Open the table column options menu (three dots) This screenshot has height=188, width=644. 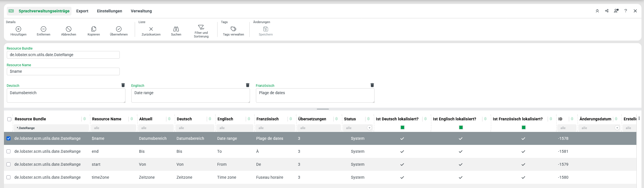point(639,119)
